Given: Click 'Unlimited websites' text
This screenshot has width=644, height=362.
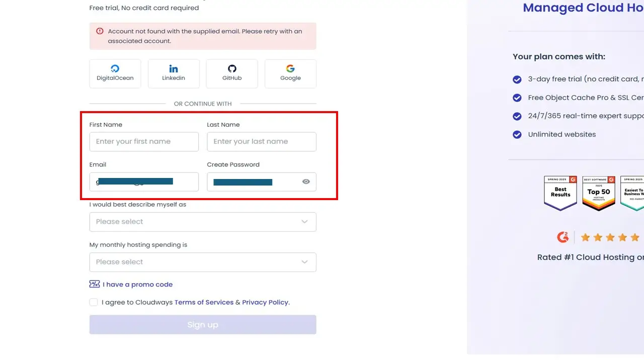Looking at the screenshot, I should pos(562,134).
